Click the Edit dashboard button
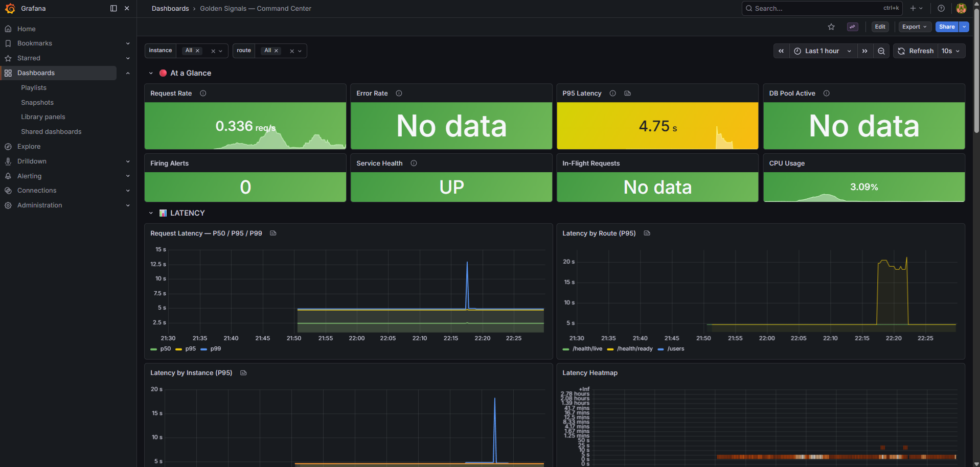Viewport: 980px width, 467px height. 880,27
